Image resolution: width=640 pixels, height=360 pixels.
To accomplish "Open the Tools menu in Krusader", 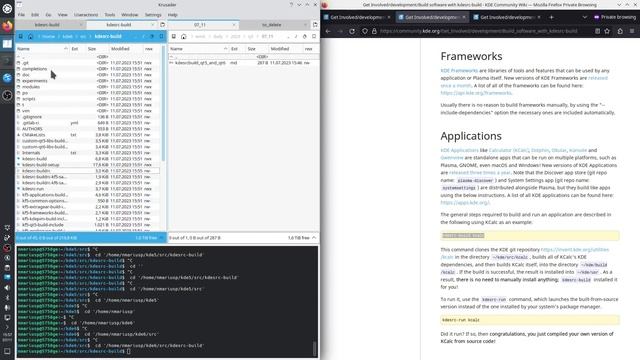I will (x=110, y=15).
